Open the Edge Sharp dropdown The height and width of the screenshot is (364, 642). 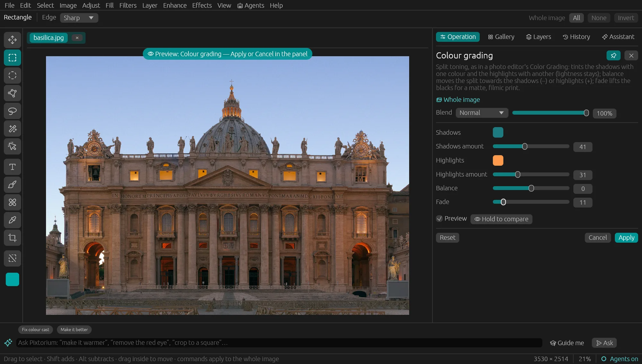click(79, 18)
